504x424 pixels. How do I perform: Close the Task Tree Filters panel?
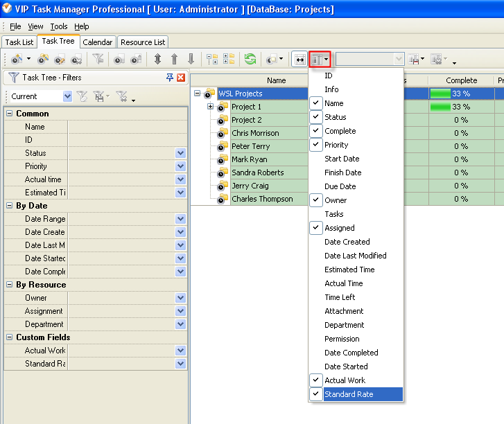pos(181,78)
